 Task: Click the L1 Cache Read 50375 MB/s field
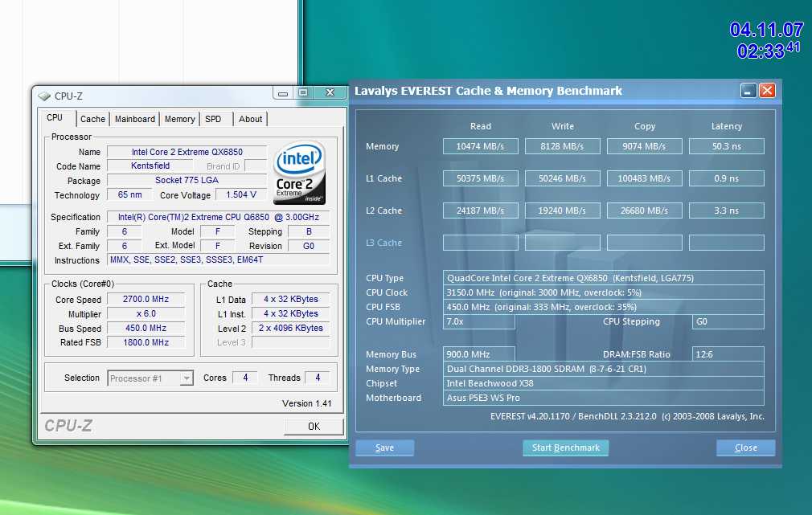[x=480, y=178]
